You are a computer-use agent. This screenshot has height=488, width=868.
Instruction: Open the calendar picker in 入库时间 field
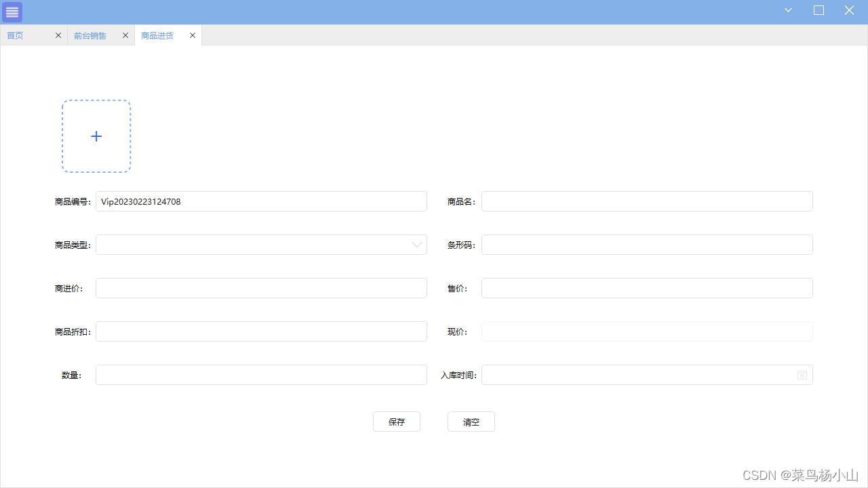[802, 375]
